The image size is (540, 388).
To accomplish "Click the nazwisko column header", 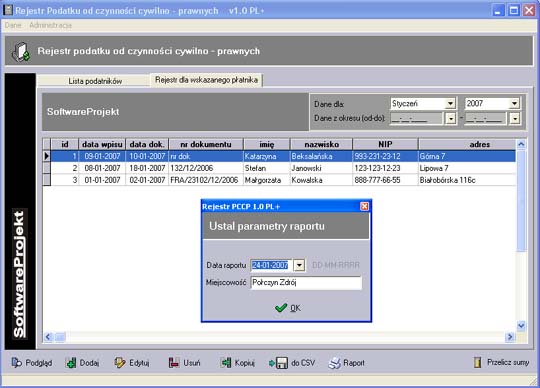I will tap(322, 144).
